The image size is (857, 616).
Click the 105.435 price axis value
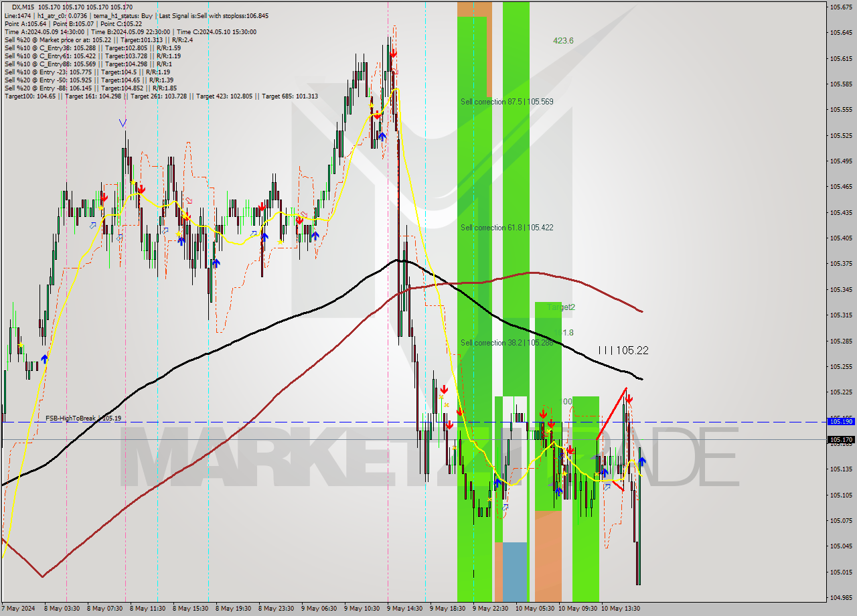pos(841,212)
